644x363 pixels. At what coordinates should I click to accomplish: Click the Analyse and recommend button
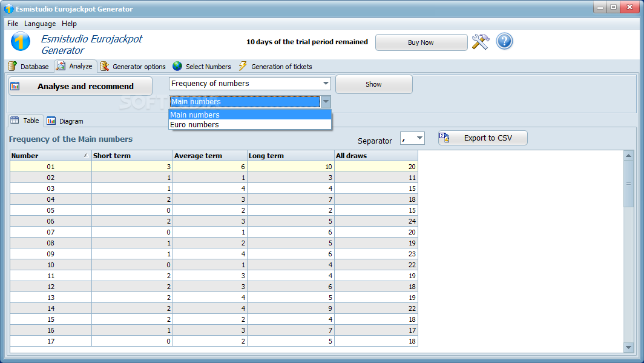pos(80,86)
